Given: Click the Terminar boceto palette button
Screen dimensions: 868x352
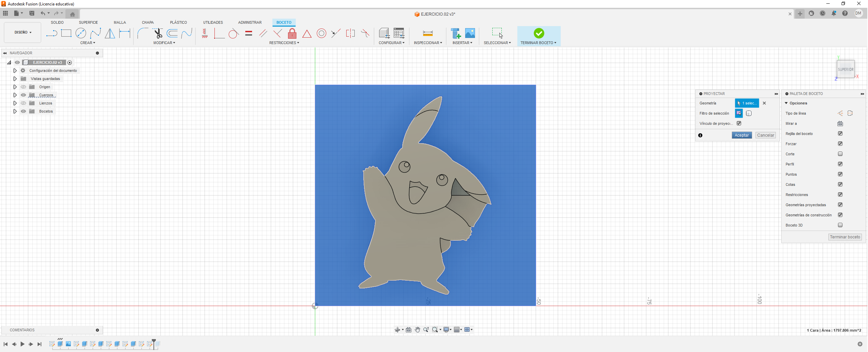Looking at the screenshot, I should click(845, 237).
